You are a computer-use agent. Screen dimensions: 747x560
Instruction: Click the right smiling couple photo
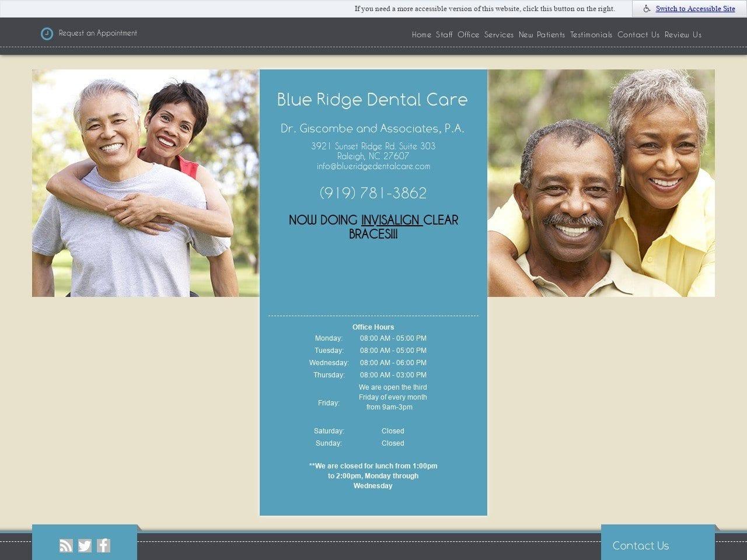tap(601, 183)
